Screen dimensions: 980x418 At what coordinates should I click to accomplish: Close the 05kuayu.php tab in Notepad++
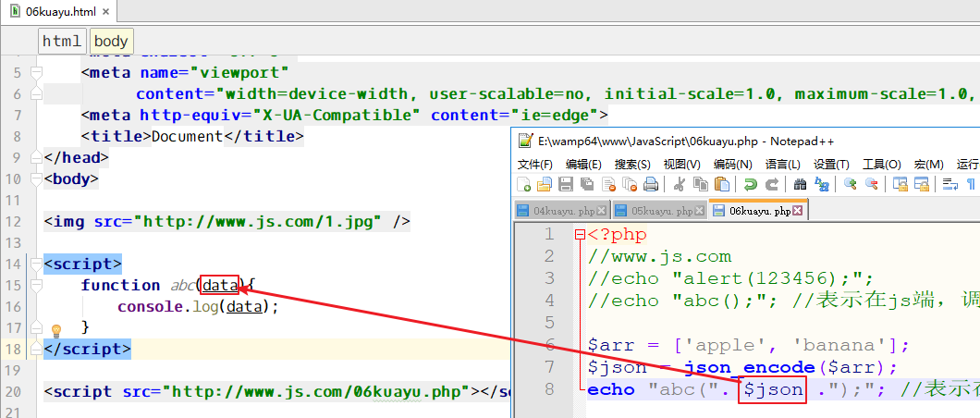point(699,211)
